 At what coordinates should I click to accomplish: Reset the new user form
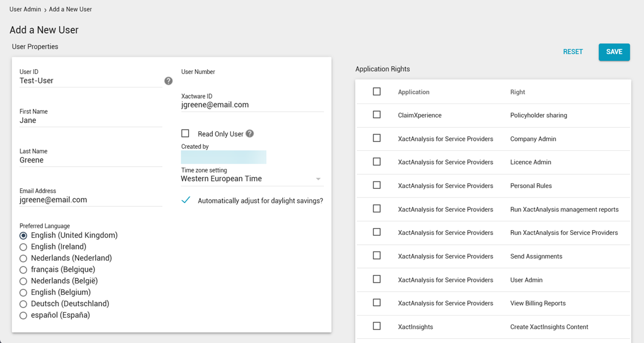tap(573, 52)
